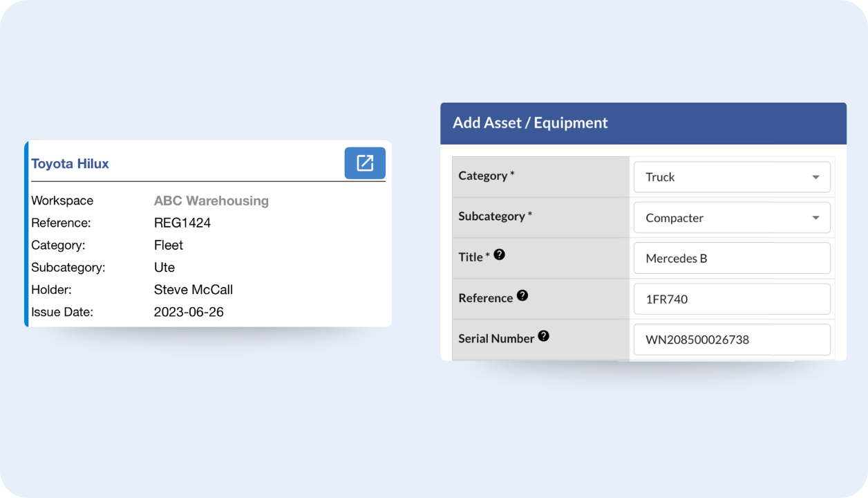Select the holder name Steve McCall
This screenshot has height=498, width=868.
pos(193,290)
